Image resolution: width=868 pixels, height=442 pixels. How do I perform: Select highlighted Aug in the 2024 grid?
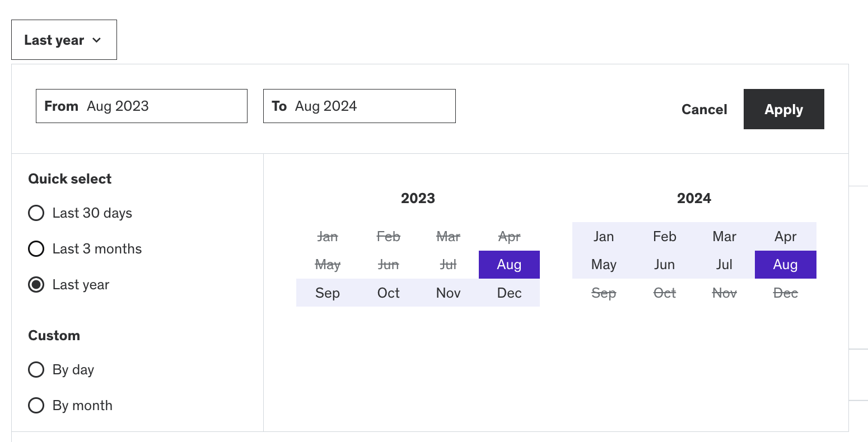click(x=785, y=265)
